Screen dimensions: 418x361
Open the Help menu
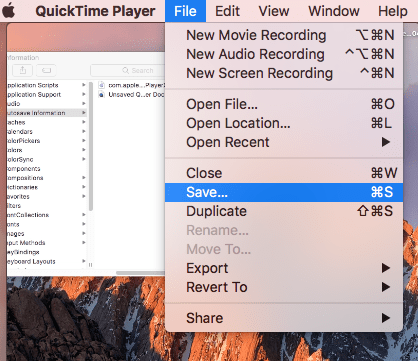click(x=393, y=11)
